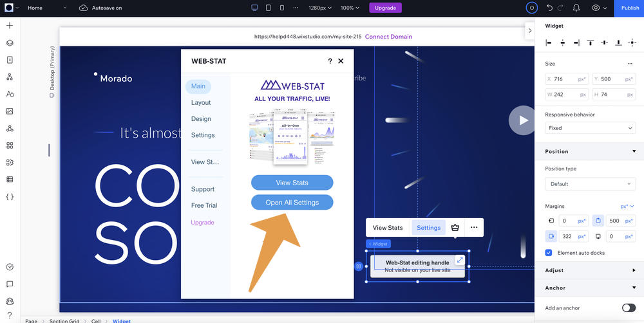Open the Pages panel icon

[10, 60]
